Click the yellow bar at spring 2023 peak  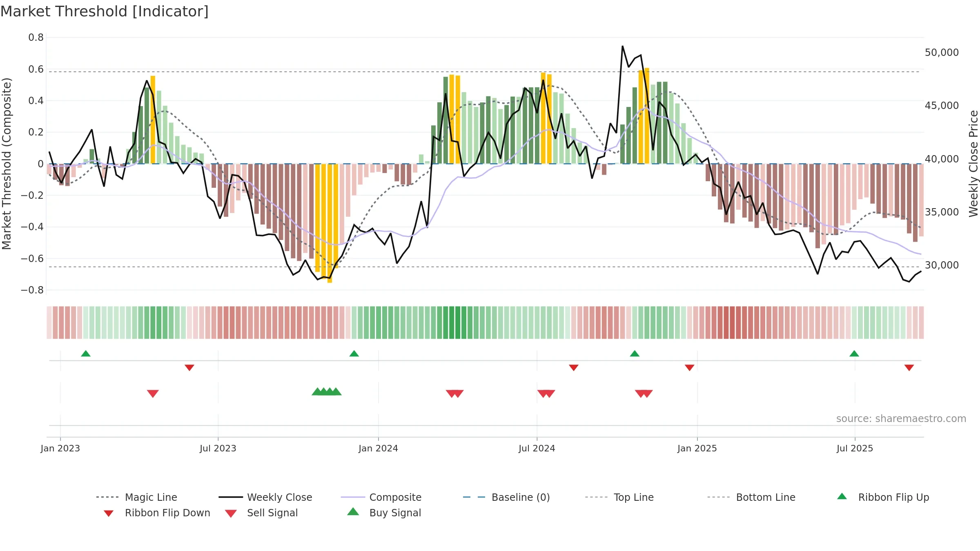pyautogui.click(x=153, y=120)
